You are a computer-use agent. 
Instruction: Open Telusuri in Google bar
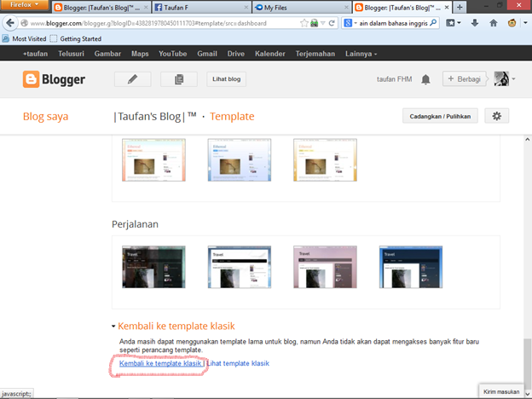[71, 54]
